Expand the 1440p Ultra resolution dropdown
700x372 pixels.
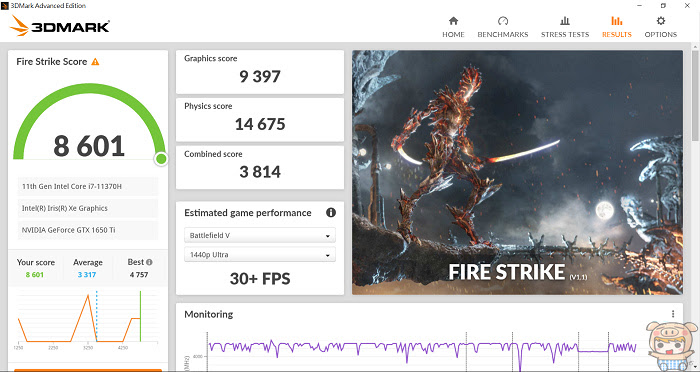tap(260, 255)
